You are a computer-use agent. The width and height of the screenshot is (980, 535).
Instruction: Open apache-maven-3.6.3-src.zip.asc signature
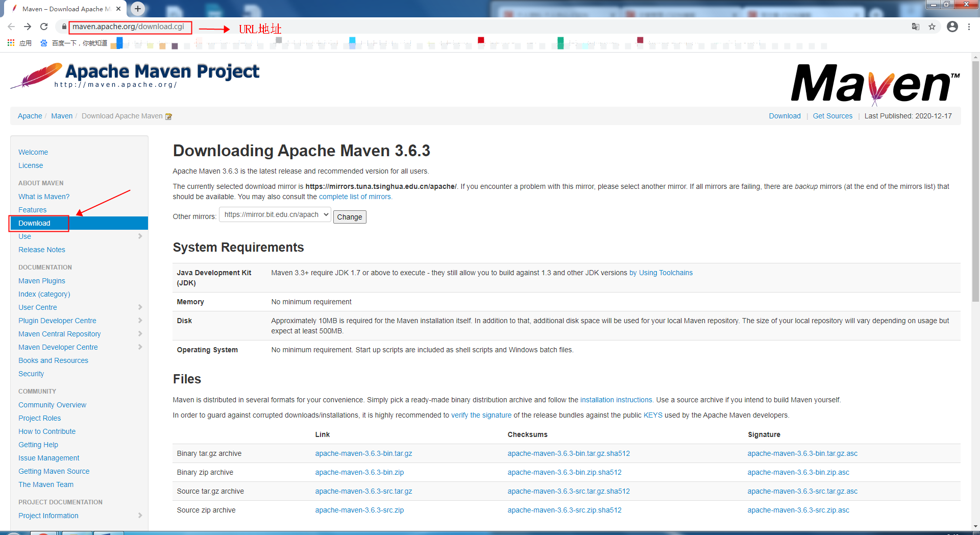pyautogui.click(x=798, y=510)
